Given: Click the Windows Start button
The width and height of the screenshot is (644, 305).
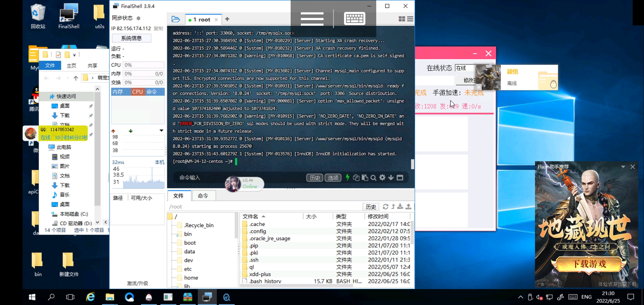Looking at the screenshot, I should (x=32, y=297).
